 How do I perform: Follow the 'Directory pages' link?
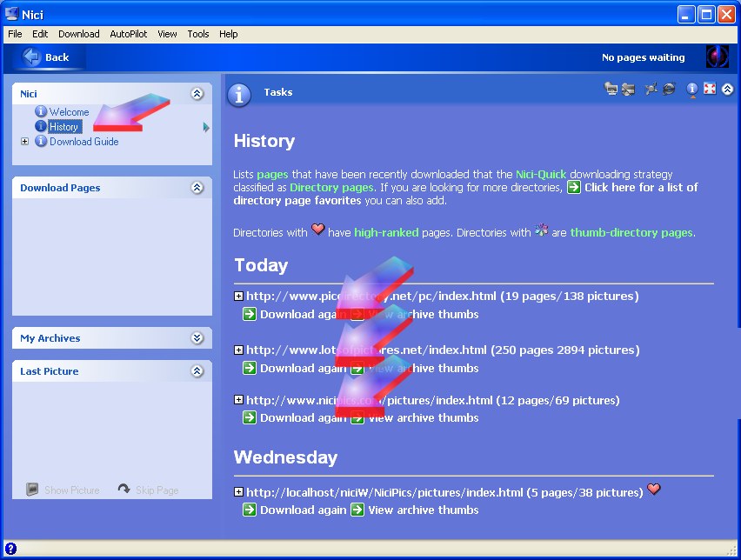(331, 188)
